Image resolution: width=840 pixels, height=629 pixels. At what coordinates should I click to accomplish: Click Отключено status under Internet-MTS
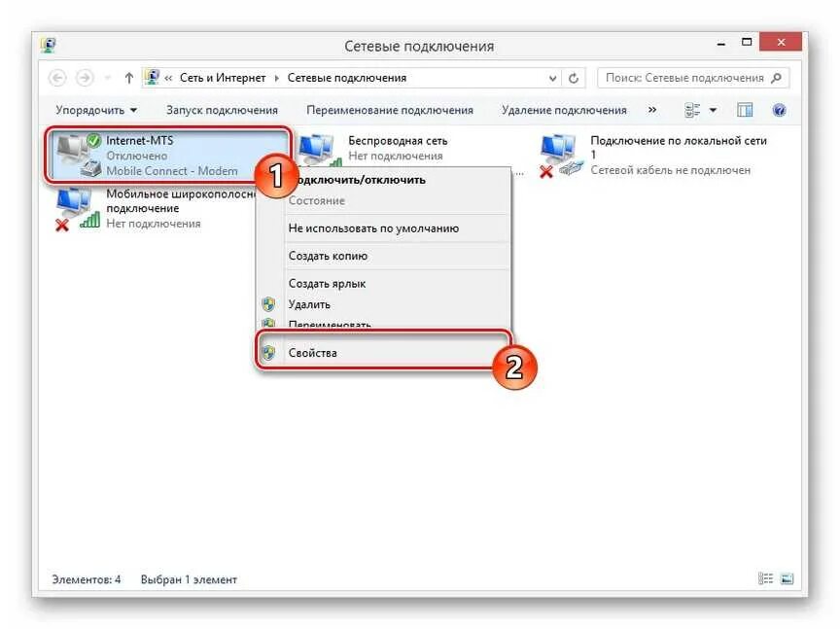click(137, 156)
